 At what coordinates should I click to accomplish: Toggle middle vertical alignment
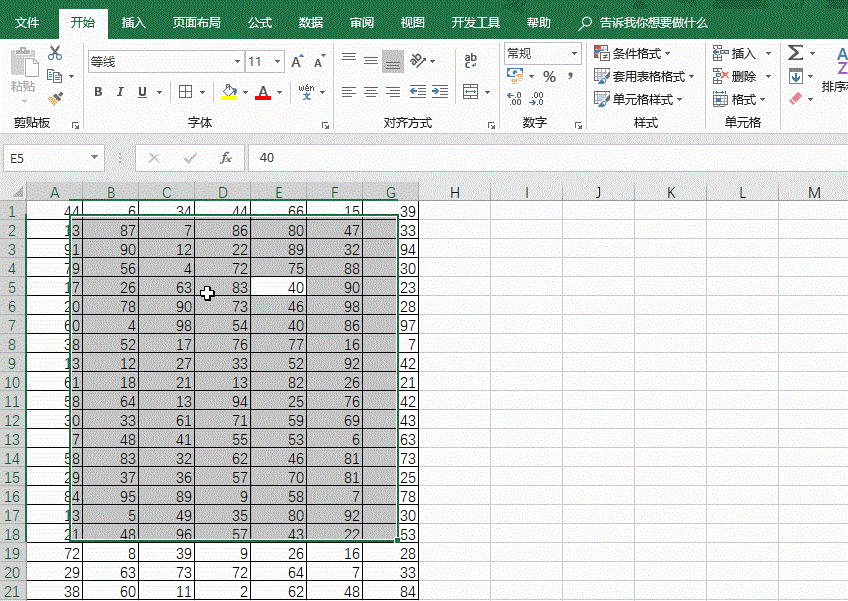(x=371, y=61)
